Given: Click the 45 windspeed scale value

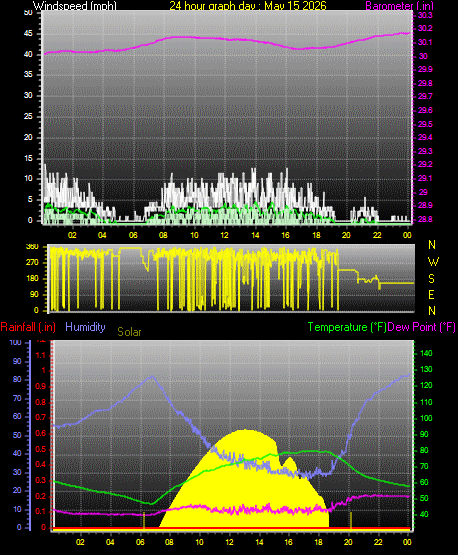Looking at the screenshot, I should pyautogui.click(x=28, y=34).
